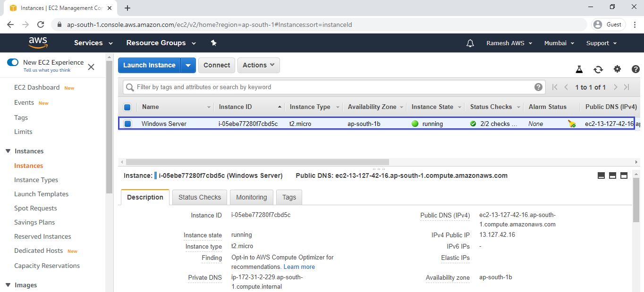The height and width of the screenshot is (292, 644).
Task: Click the filter help icon in search box
Action: (x=538, y=87)
